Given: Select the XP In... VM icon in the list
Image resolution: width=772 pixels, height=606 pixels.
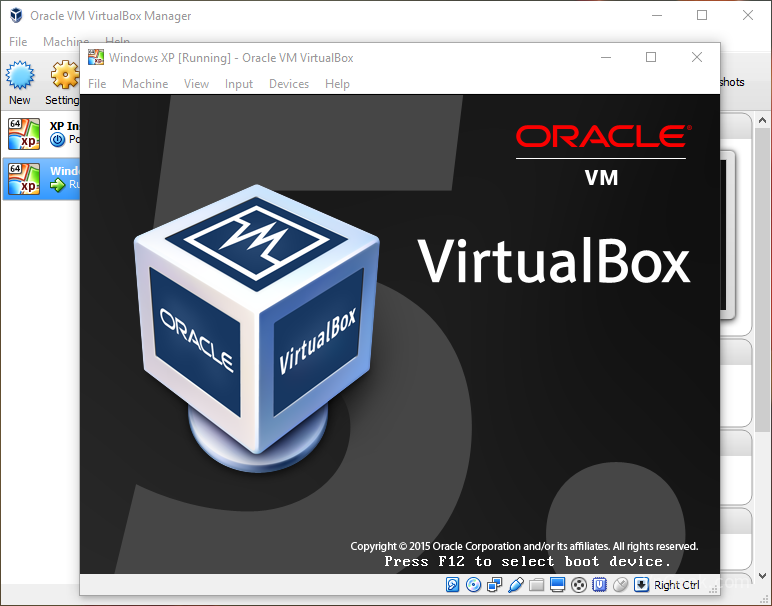Looking at the screenshot, I should (24, 134).
